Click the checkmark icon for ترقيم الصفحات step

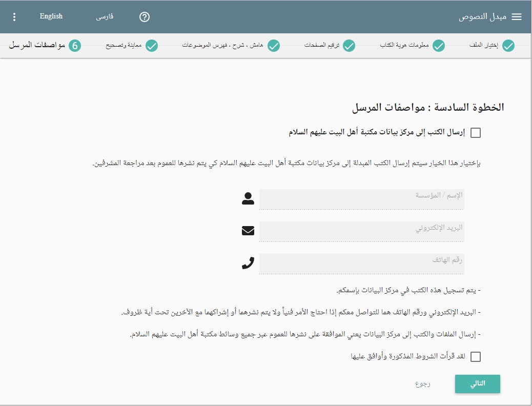coord(349,46)
